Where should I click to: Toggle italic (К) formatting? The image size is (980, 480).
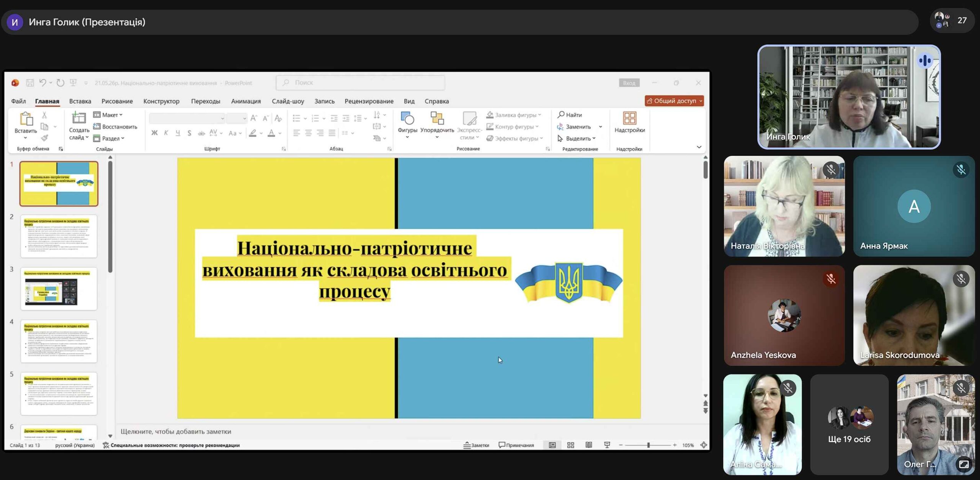tap(166, 133)
